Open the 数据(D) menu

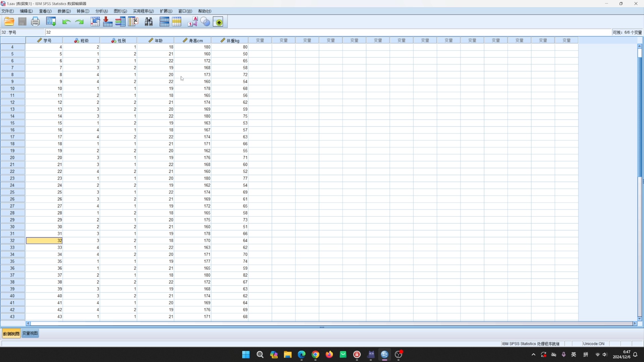click(64, 11)
